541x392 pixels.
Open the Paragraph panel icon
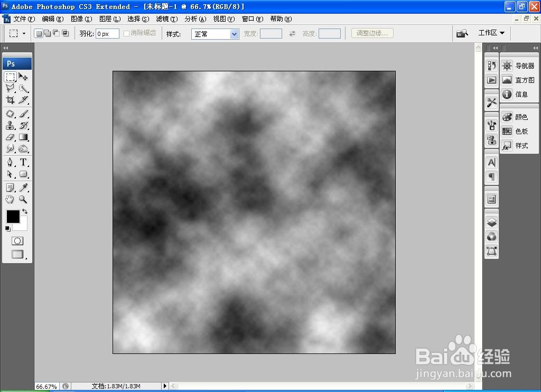[x=492, y=178]
